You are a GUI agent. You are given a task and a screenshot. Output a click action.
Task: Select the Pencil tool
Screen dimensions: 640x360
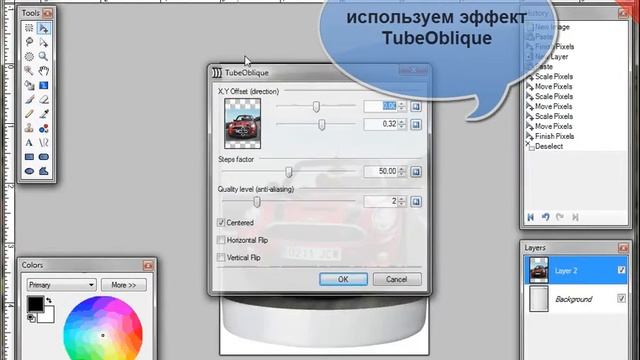pos(29,113)
